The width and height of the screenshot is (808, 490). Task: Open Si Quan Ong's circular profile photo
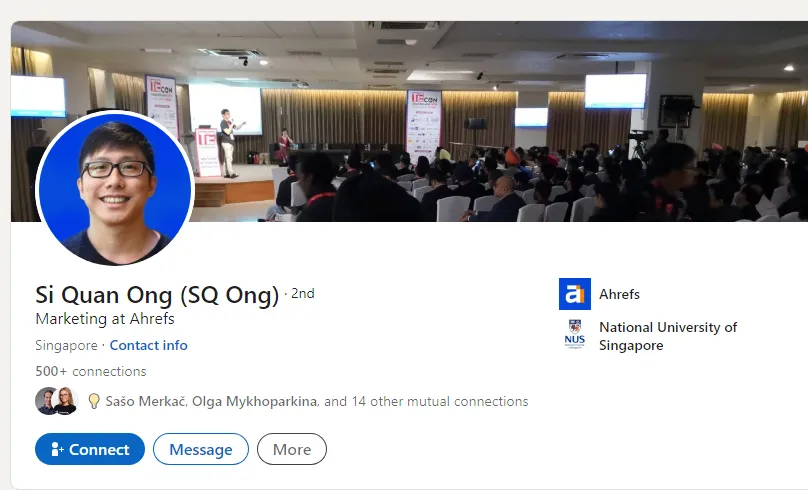pyautogui.click(x=115, y=189)
